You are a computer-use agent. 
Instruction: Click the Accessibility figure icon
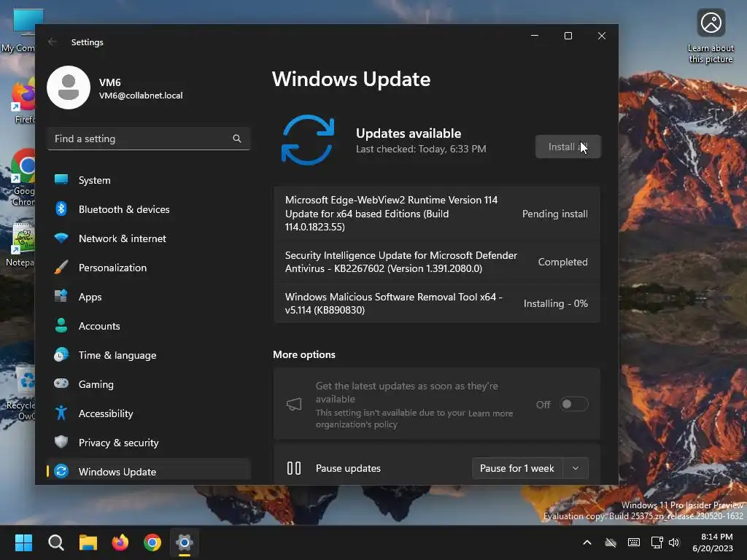coord(61,413)
